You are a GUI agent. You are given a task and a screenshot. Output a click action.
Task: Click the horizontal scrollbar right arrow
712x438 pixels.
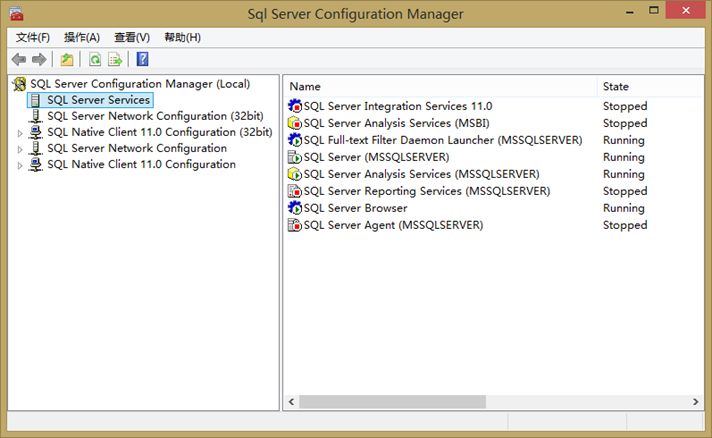pos(696,402)
